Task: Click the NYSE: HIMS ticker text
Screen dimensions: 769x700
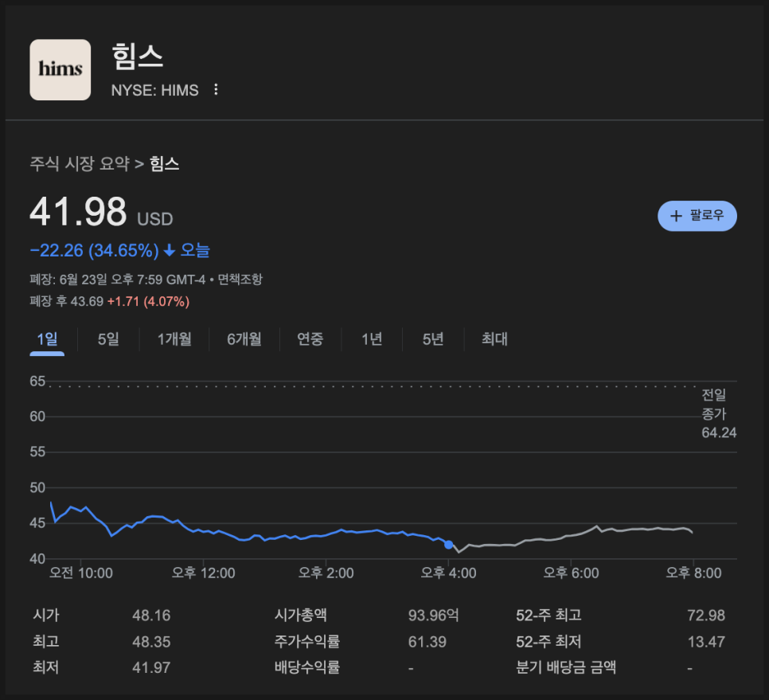Action: pyautogui.click(x=155, y=90)
